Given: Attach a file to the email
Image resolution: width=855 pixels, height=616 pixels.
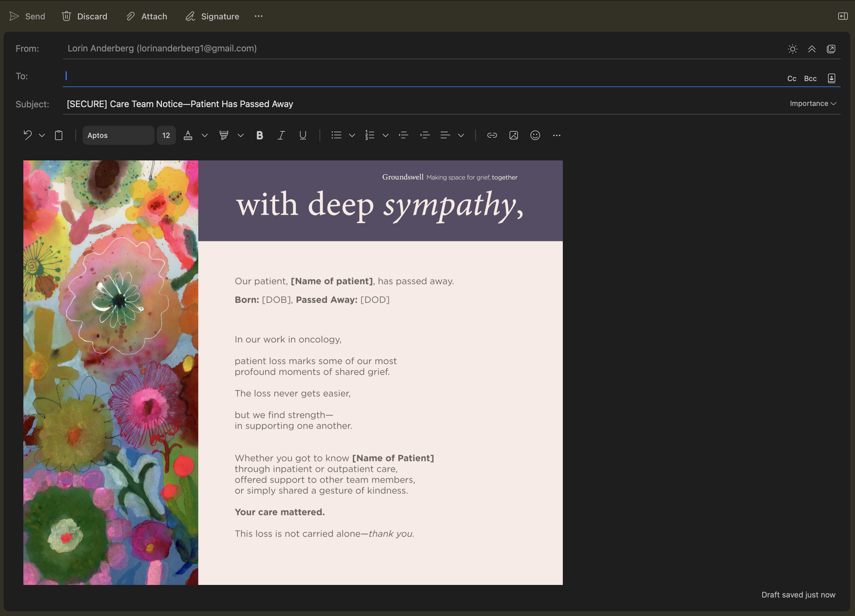Looking at the screenshot, I should (147, 16).
